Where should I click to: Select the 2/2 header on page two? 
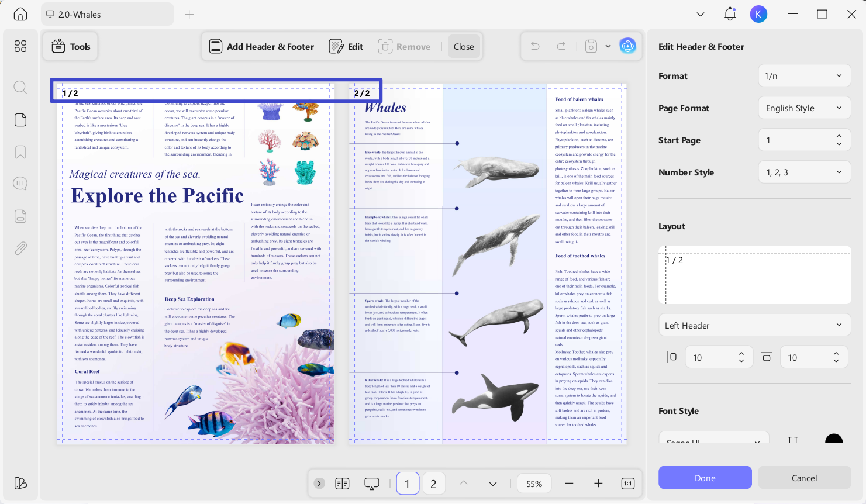[x=362, y=94]
